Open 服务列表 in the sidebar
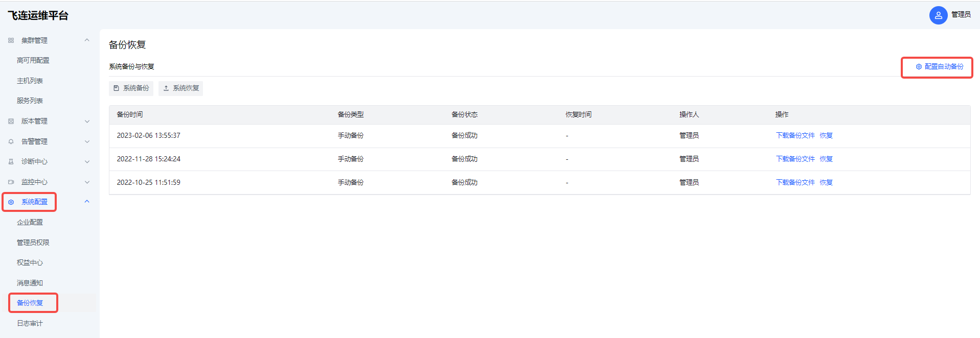980x338 pixels. (x=30, y=101)
